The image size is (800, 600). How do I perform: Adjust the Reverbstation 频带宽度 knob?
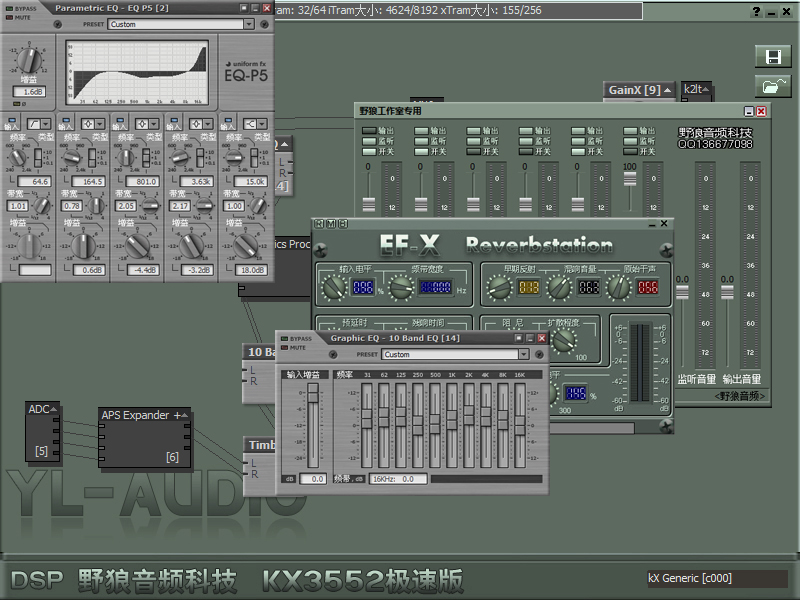point(401,287)
